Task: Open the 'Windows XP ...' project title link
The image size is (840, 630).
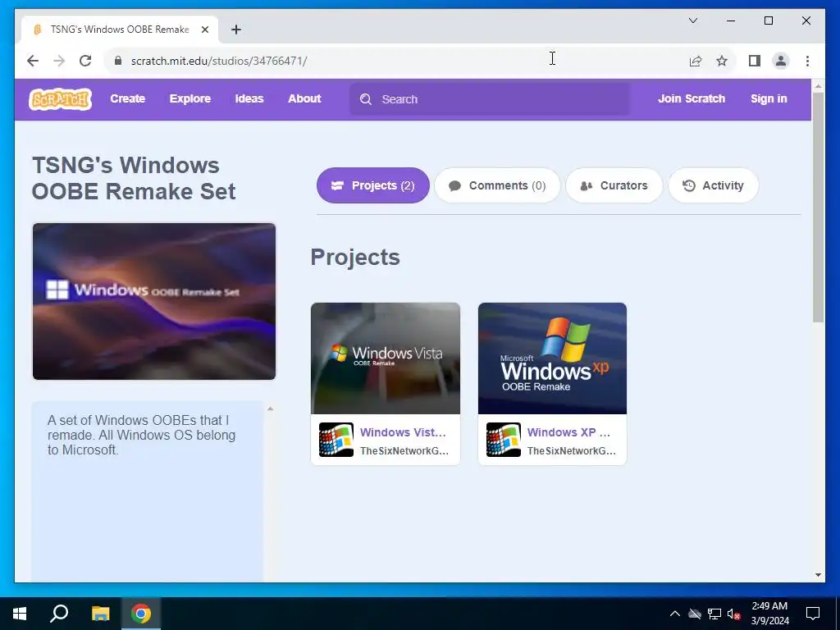Action: pos(569,432)
